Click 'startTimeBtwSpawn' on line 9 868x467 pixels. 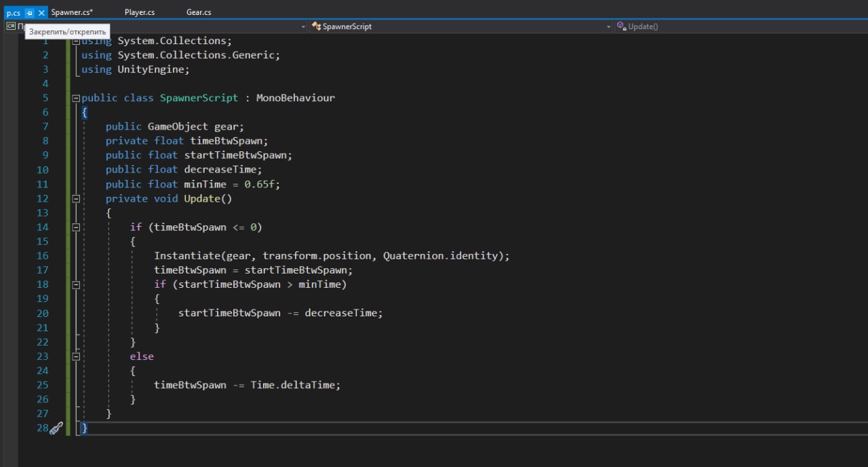[x=235, y=155]
